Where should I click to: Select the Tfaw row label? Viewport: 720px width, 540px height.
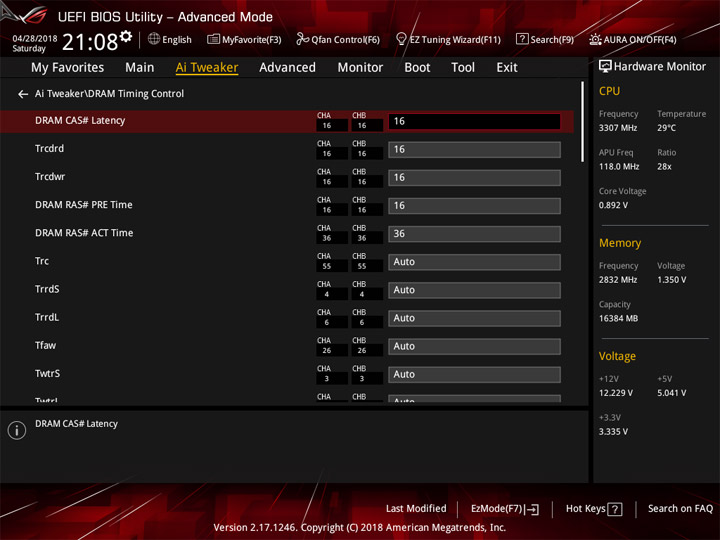pyautogui.click(x=45, y=345)
